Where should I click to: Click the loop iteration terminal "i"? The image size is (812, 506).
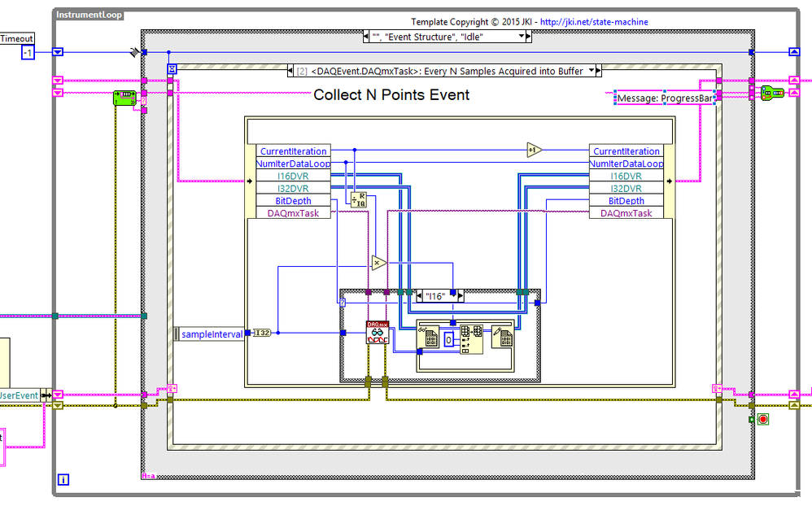click(x=63, y=480)
